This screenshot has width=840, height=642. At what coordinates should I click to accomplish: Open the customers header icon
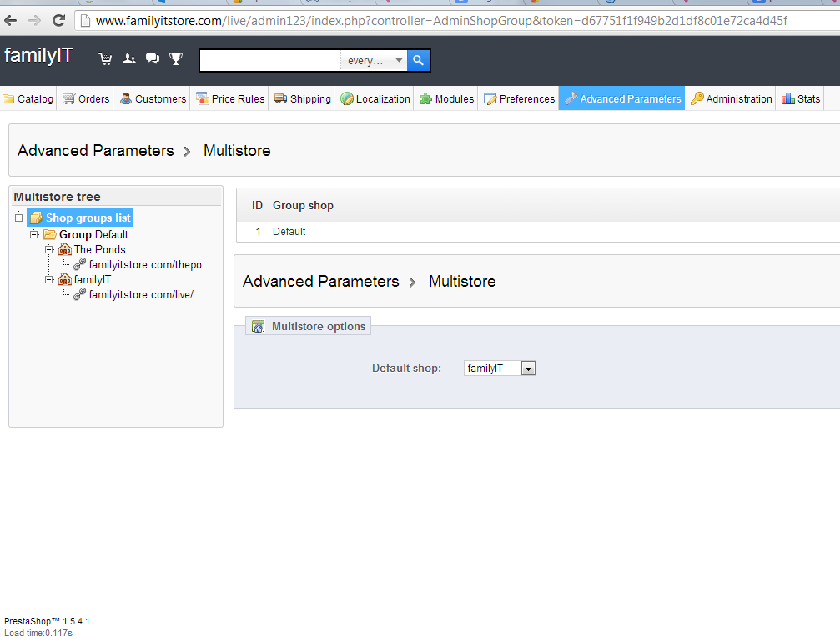coord(129,59)
